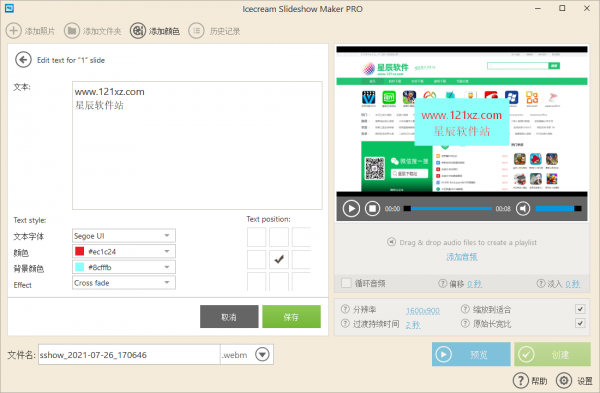Select the middle-left text position cell
600x393 pixels.
256,259
